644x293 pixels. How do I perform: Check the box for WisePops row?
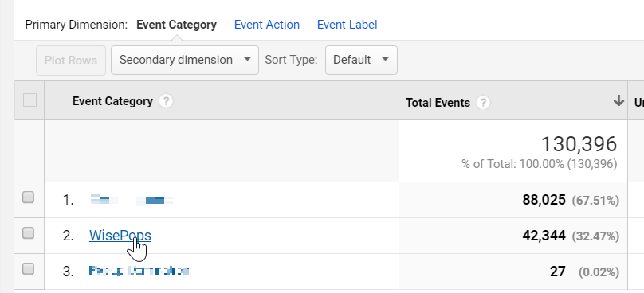point(28,233)
